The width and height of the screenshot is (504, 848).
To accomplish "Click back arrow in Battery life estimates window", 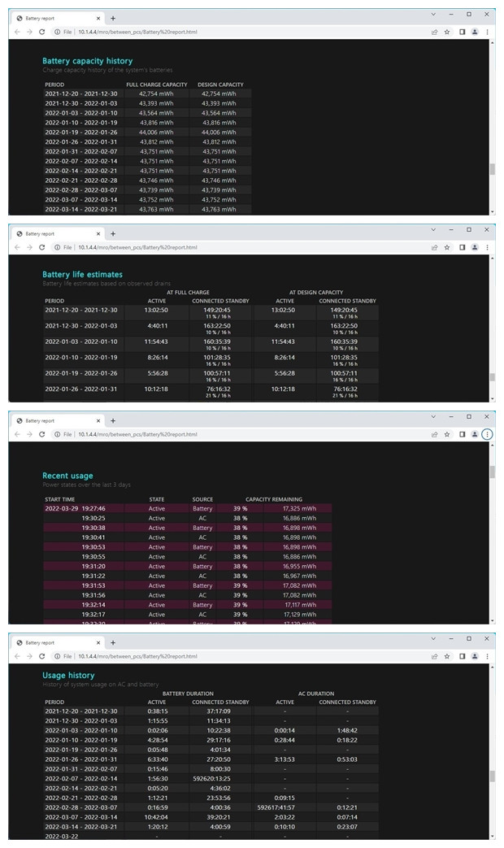I will click(17, 247).
